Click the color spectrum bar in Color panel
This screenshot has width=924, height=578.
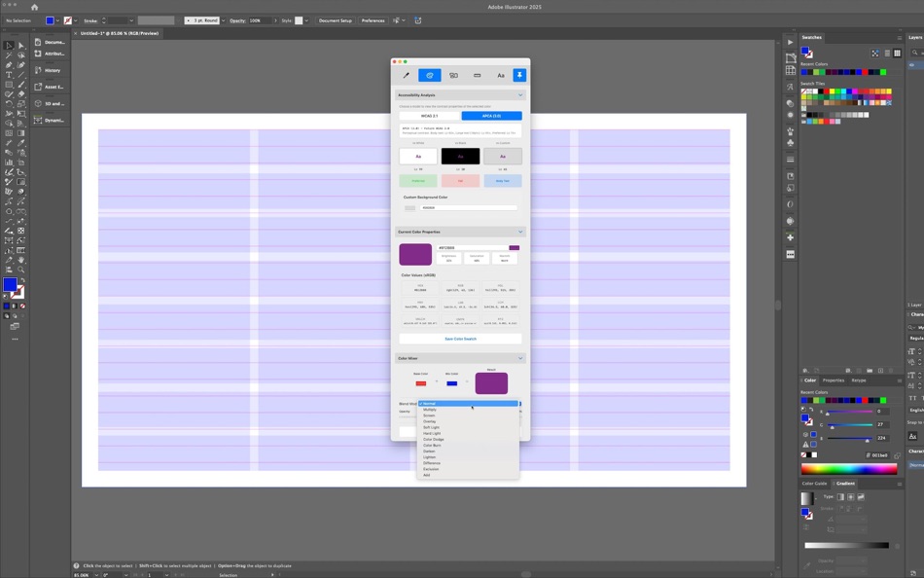(x=848, y=469)
